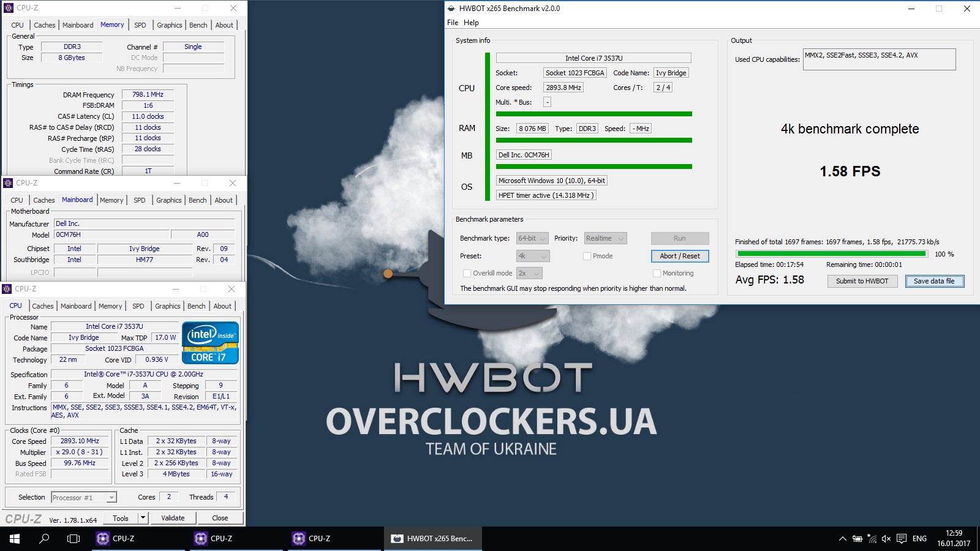Open Graphics tab in the CPU-tab CPU-Z window
The width and height of the screenshot is (980, 551).
click(x=168, y=306)
